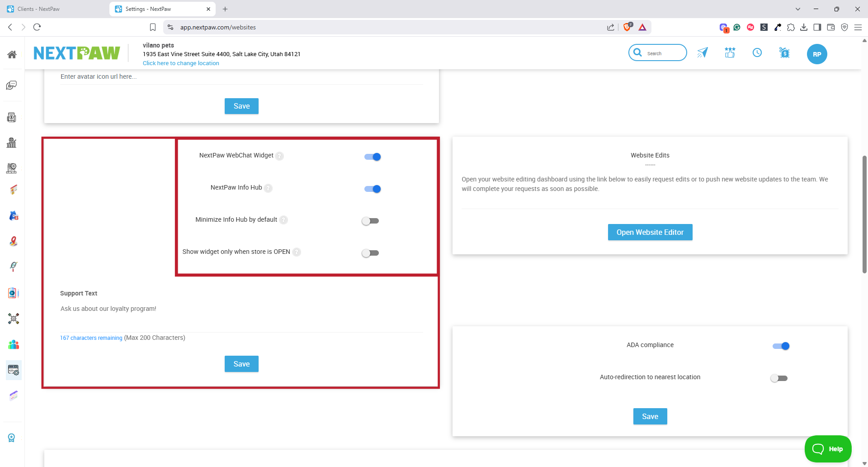Turn off the ADA compliance toggle
Image resolution: width=868 pixels, height=467 pixels.
781,346
